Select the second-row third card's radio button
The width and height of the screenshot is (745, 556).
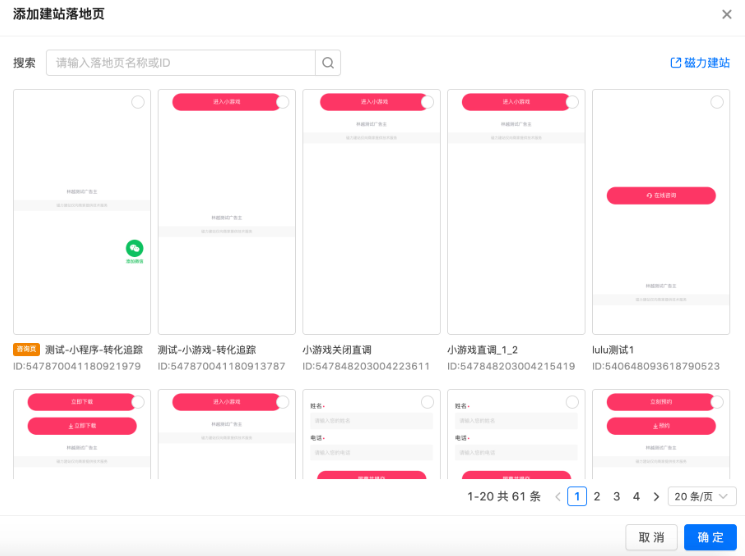427,403
